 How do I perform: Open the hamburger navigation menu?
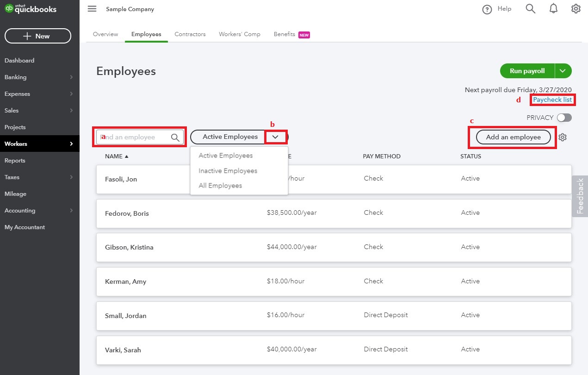[x=92, y=9]
